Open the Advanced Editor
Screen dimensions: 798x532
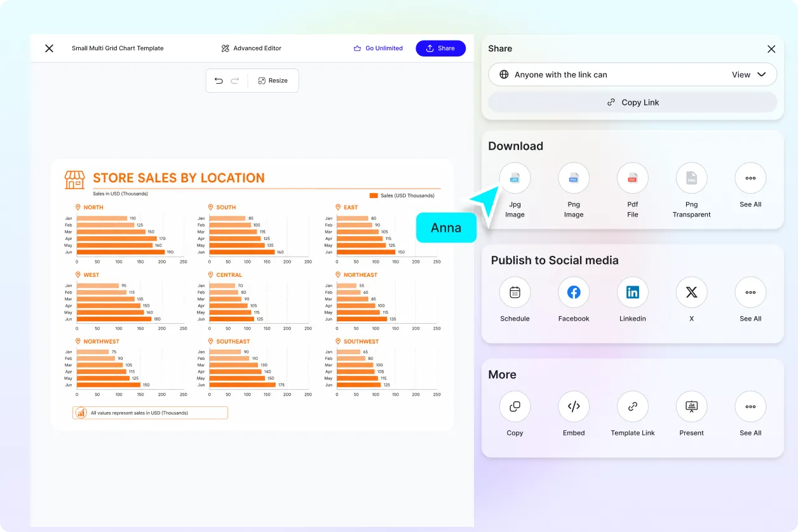click(x=252, y=48)
